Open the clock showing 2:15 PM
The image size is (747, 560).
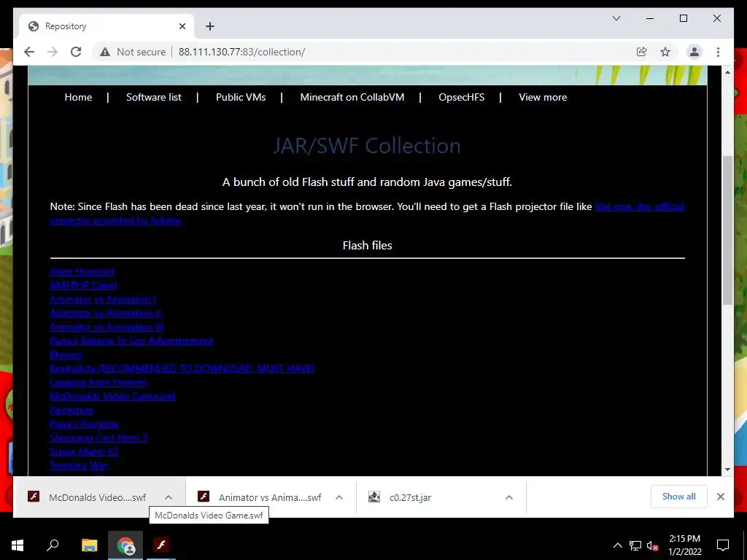pos(684,545)
